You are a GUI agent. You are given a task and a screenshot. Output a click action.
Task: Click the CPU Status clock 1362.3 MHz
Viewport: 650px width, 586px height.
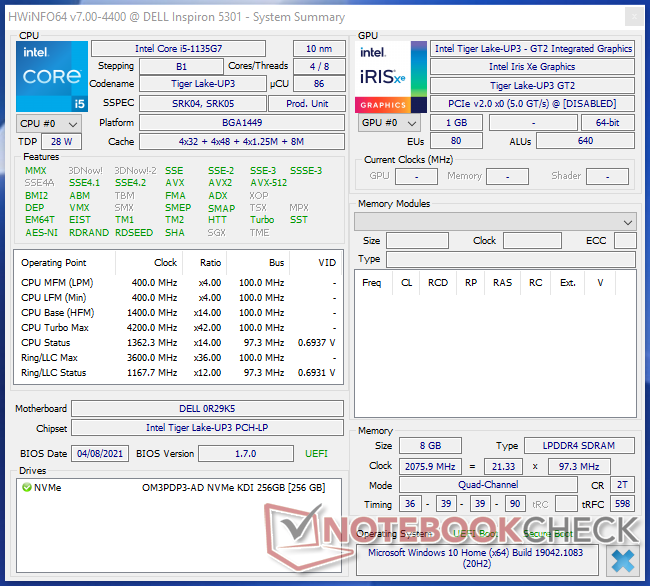(152, 343)
